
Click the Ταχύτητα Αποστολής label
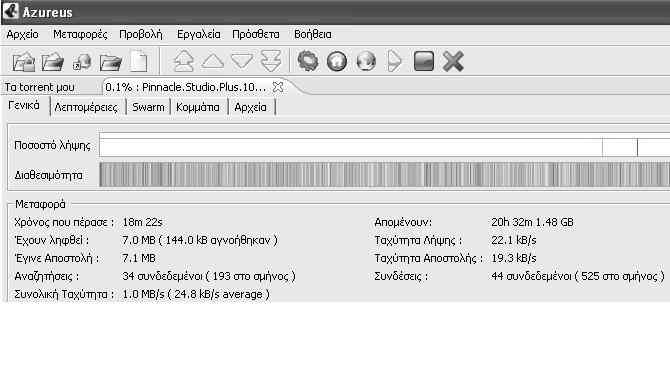(x=428, y=258)
